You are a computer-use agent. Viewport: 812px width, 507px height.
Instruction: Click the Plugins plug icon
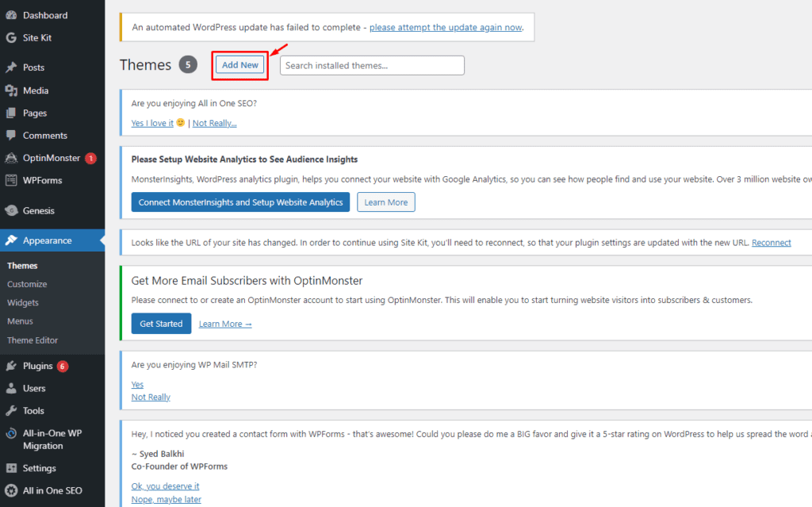(x=11, y=366)
